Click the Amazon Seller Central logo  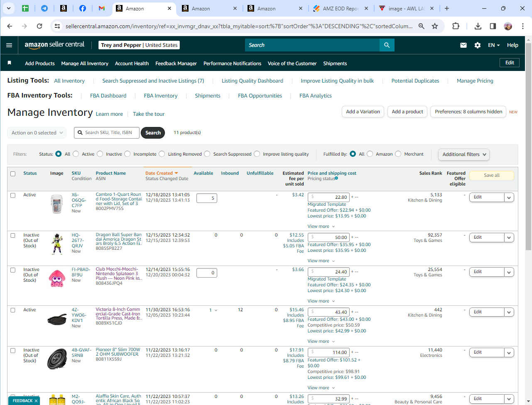(x=54, y=45)
